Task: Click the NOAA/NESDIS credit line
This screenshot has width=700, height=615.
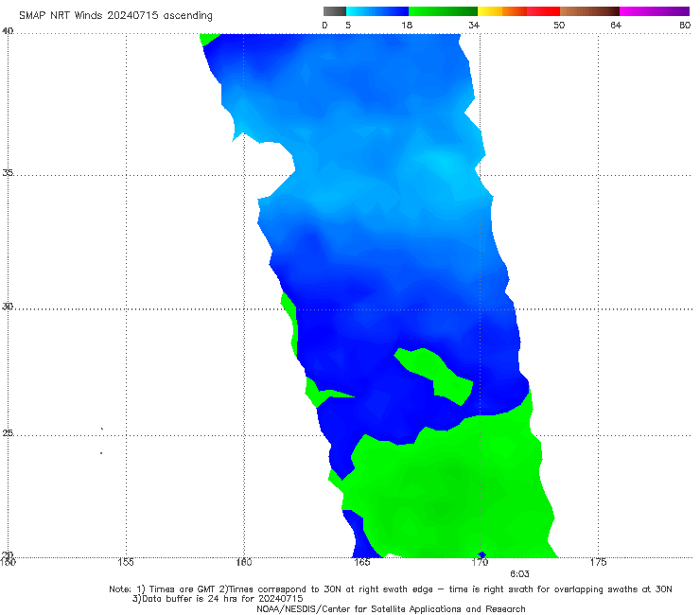Action: click(x=391, y=608)
